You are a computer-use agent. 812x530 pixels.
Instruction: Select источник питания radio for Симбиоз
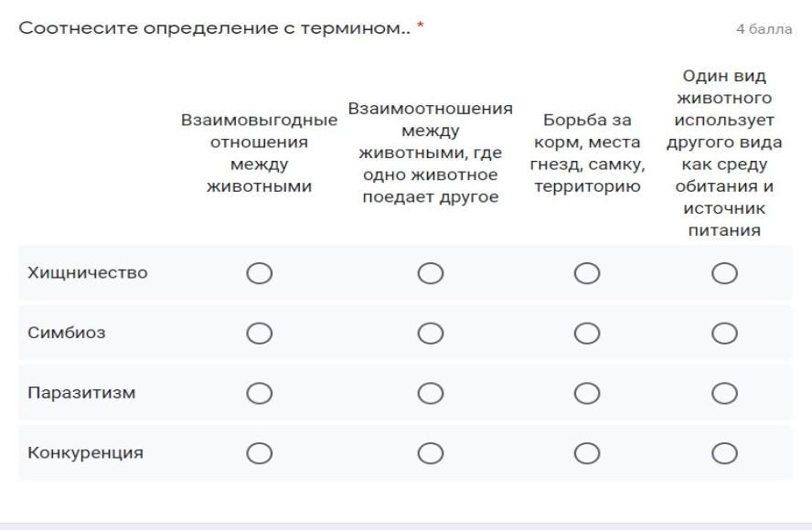point(724,334)
